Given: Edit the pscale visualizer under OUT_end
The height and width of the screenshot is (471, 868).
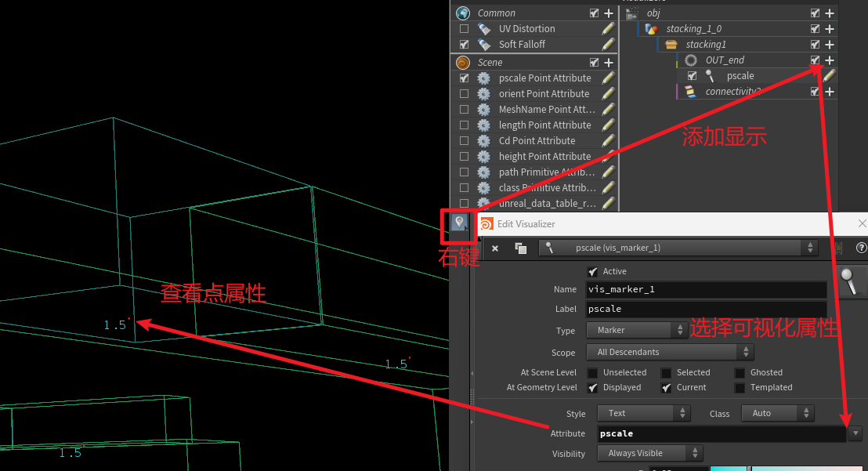Looking at the screenshot, I should pyautogui.click(x=829, y=76).
